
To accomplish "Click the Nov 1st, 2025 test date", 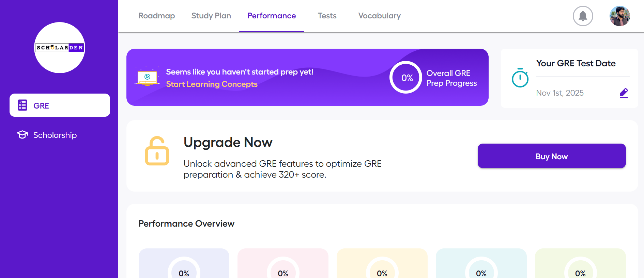I will tap(559, 93).
